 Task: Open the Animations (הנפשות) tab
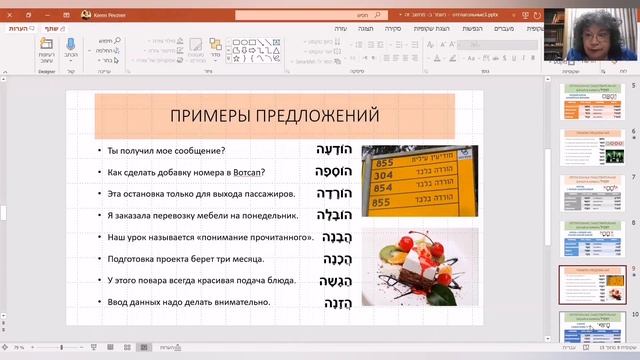tap(472, 29)
